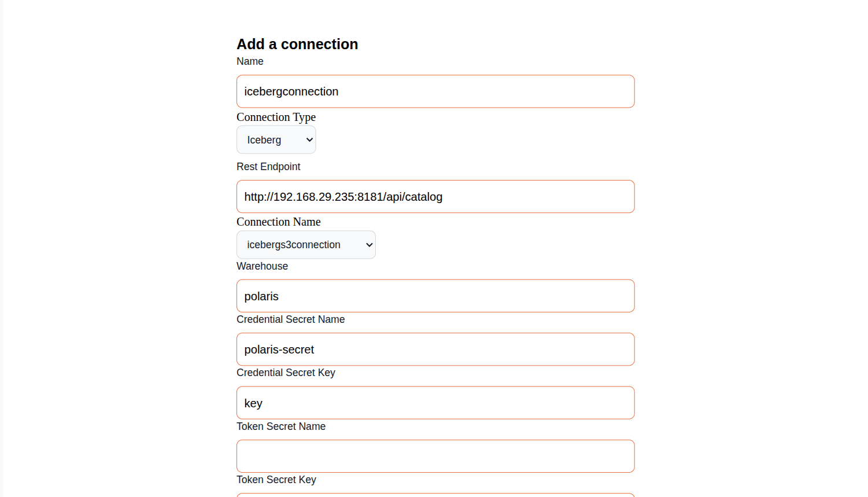Click the Token Secret Key field at bottom

pyautogui.click(x=435, y=495)
